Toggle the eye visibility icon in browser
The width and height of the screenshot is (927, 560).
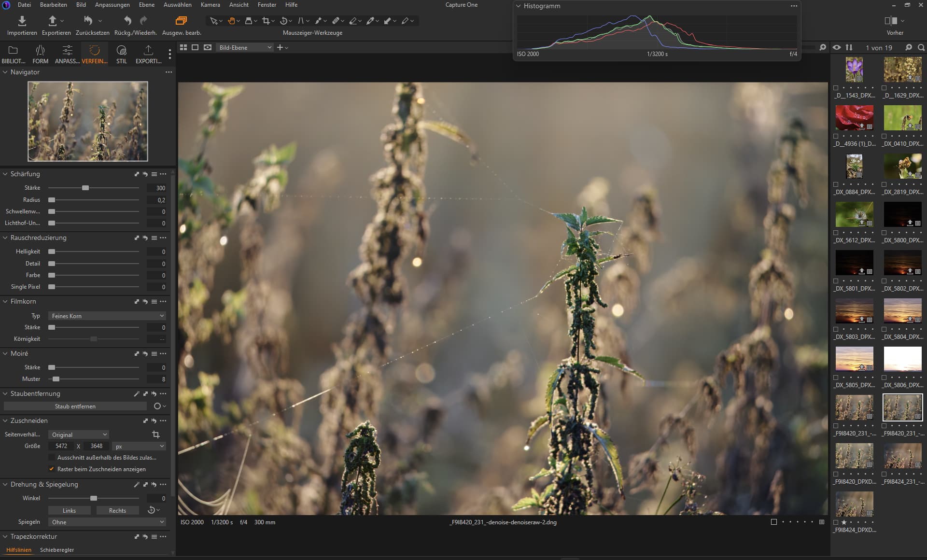(x=837, y=47)
